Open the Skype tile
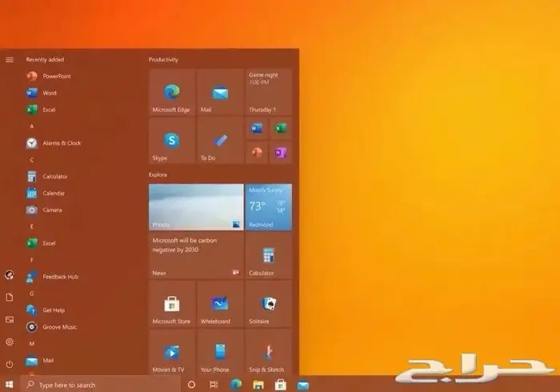Image resolution: width=560 pixels, height=392 pixels. (x=172, y=141)
